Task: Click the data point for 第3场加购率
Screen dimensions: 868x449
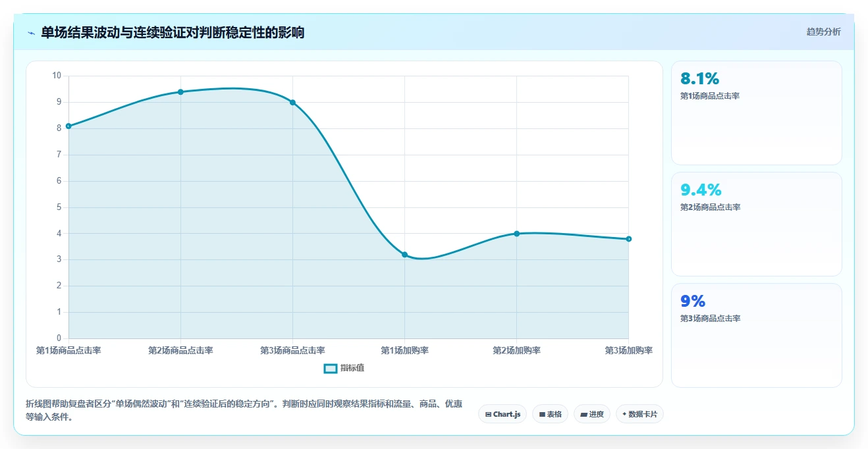Action: tap(628, 238)
